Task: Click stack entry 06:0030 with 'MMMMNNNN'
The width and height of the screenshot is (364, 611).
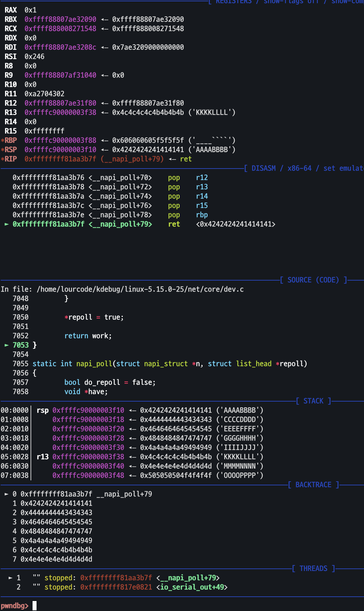Action: pos(132,466)
